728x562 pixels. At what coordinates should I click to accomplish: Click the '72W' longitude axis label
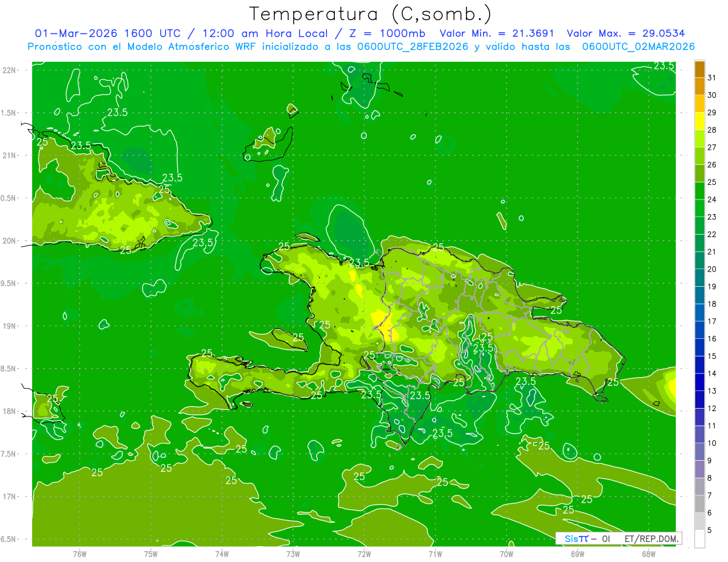click(x=364, y=554)
